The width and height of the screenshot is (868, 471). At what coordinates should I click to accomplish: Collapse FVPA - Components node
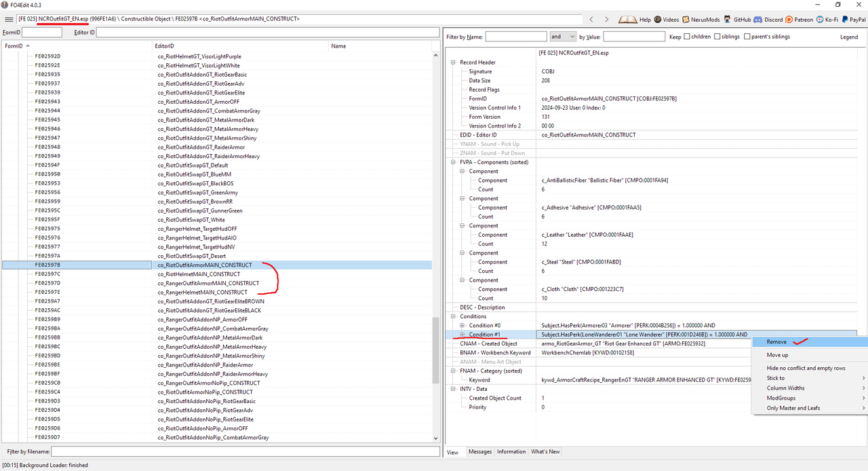[x=453, y=162]
